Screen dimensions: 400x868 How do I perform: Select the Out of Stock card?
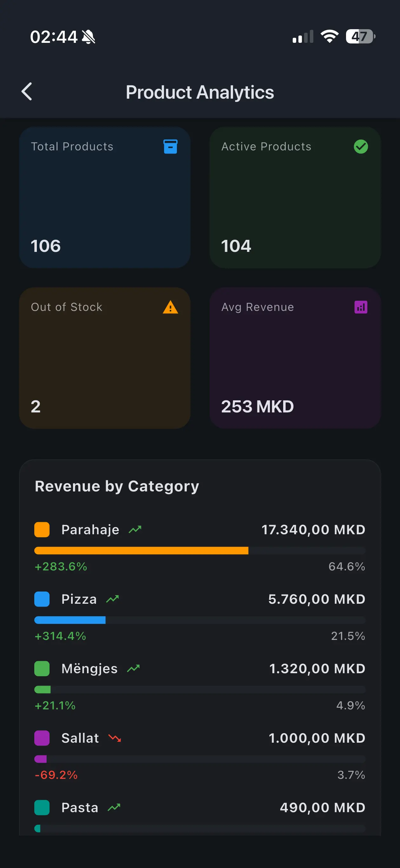(104, 358)
